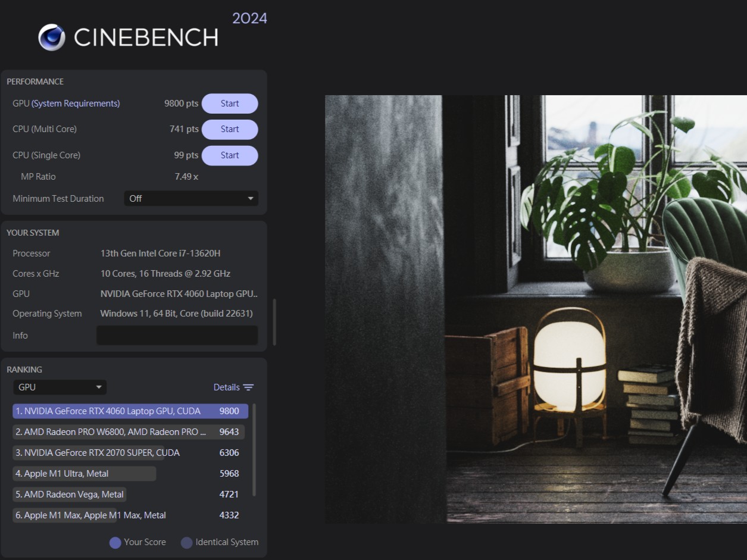Open the GPU ranking category dropdown
Image resolution: width=747 pixels, height=560 pixels.
click(60, 387)
